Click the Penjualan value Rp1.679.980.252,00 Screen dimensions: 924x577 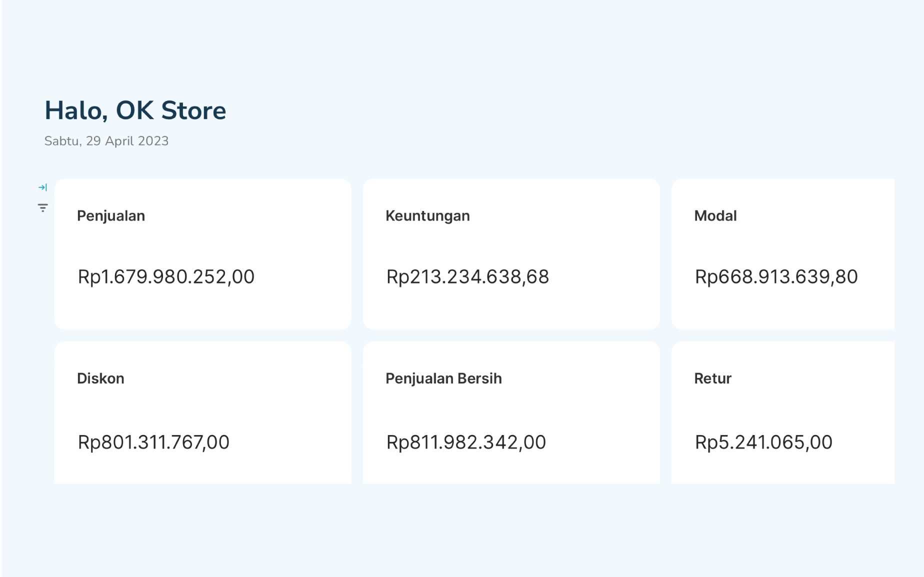(x=166, y=277)
